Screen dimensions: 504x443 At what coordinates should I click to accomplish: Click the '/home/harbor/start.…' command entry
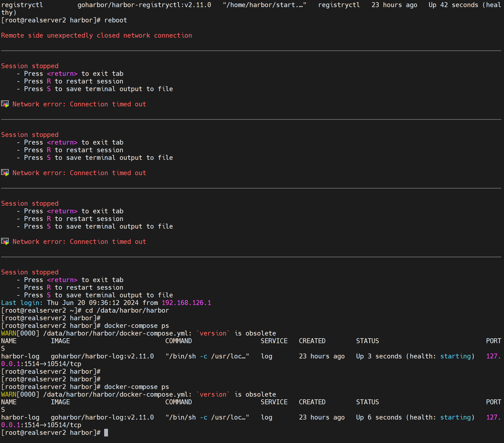tap(264, 5)
